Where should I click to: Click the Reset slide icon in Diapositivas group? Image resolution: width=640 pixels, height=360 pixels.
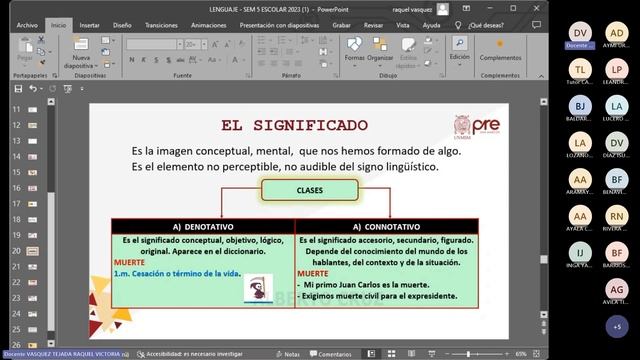pos(105,52)
